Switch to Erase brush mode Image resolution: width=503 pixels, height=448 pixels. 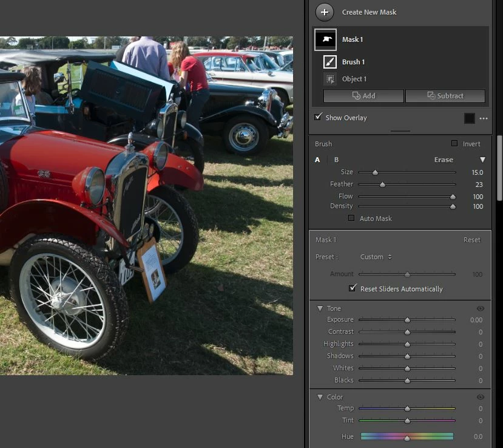click(x=444, y=160)
